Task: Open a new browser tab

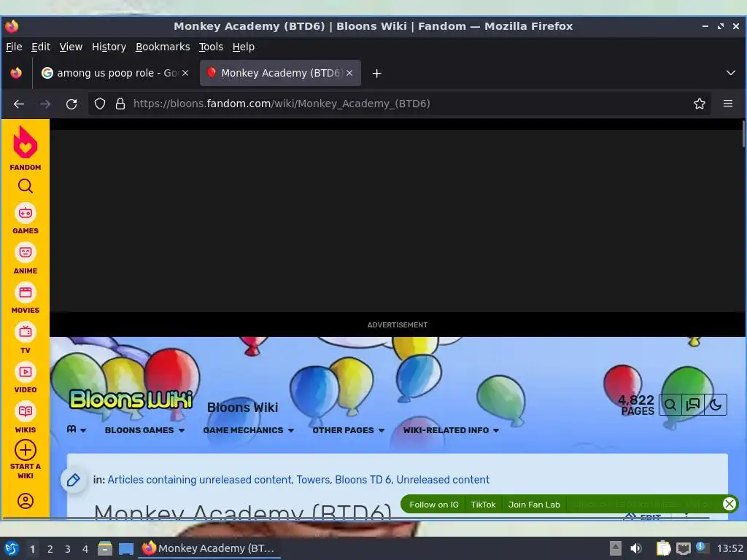Action: pyautogui.click(x=377, y=74)
